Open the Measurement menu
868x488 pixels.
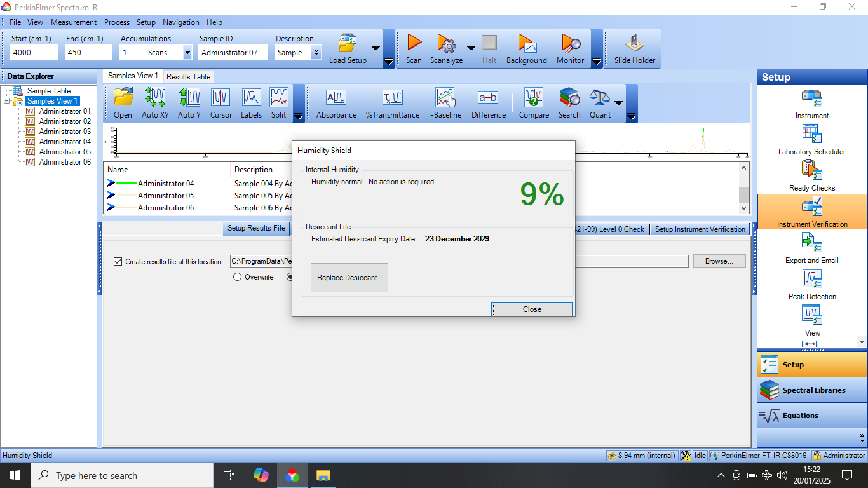(74, 22)
